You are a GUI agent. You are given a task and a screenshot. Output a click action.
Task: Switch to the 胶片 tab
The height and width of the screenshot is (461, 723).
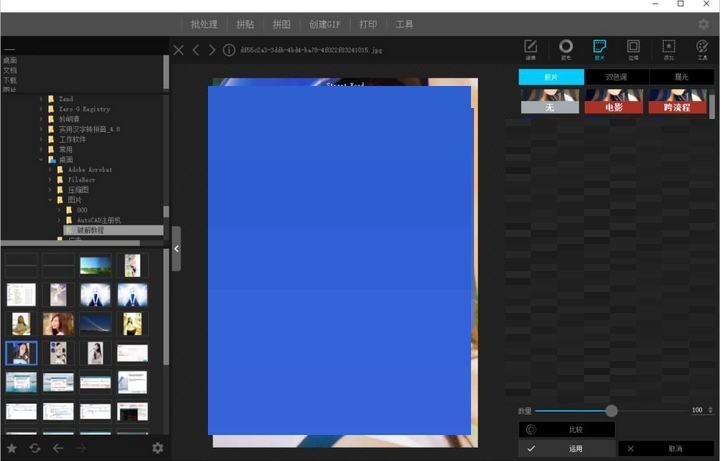(551, 77)
